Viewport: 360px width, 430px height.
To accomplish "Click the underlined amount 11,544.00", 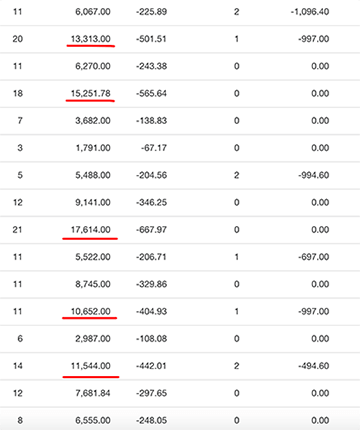I will pyautogui.click(x=90, y=366).
